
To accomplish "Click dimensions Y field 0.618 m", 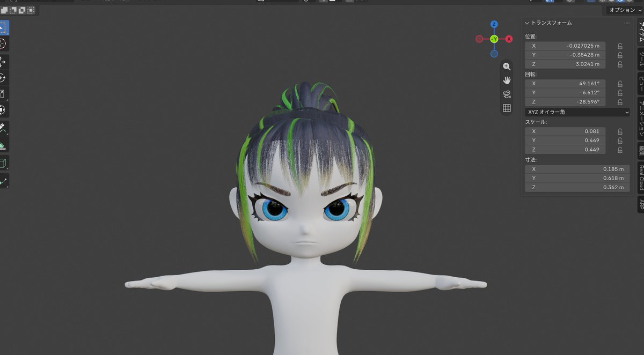I will click(577, 178).
